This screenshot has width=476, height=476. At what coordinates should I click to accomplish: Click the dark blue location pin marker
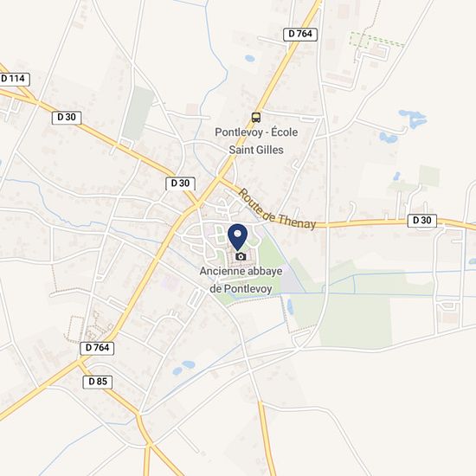pos(237,237)
